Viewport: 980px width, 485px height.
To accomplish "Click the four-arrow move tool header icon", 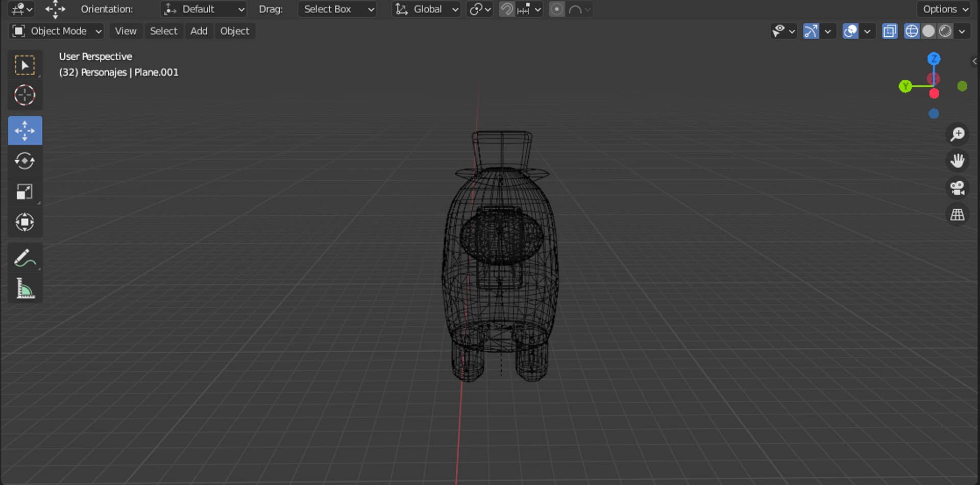I will click(55, 9).
